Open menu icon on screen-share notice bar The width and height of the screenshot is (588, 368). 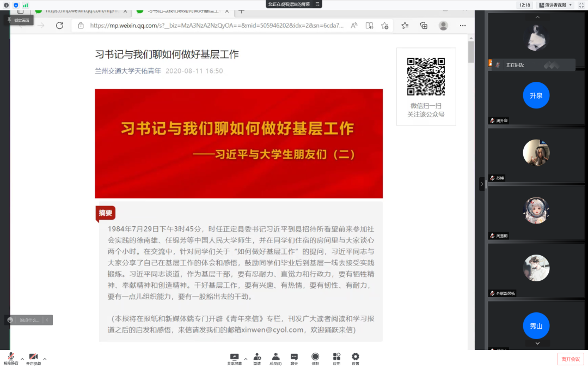317,4
